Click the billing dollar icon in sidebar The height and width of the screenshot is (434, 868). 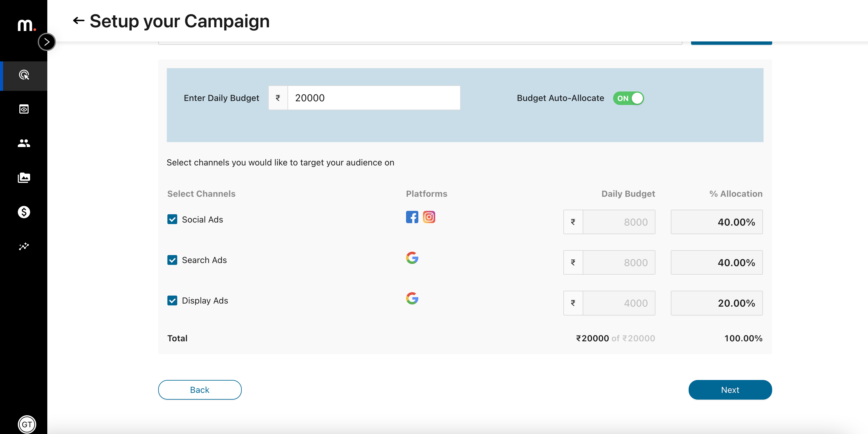(x=24, y=212)
